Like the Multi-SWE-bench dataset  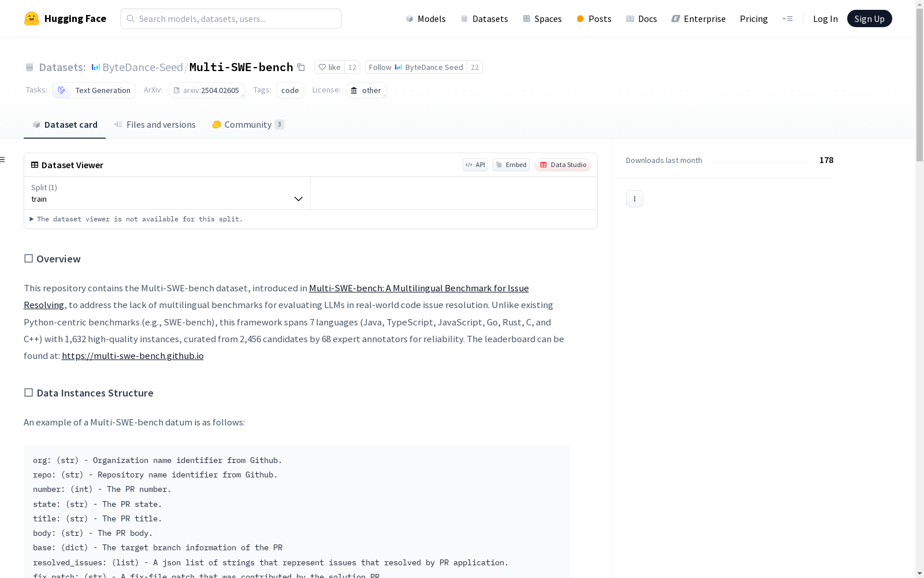329,67
